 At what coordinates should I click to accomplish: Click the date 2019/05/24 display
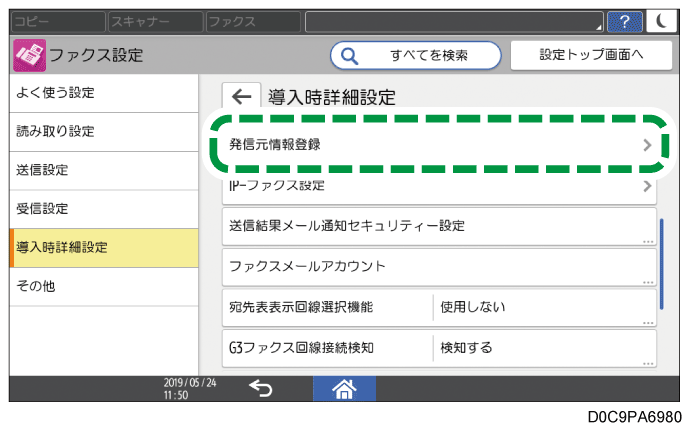[190, 382]
